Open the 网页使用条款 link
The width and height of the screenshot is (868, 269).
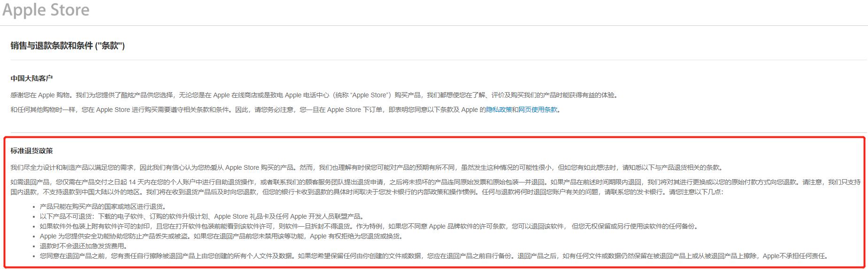point(538,110)
